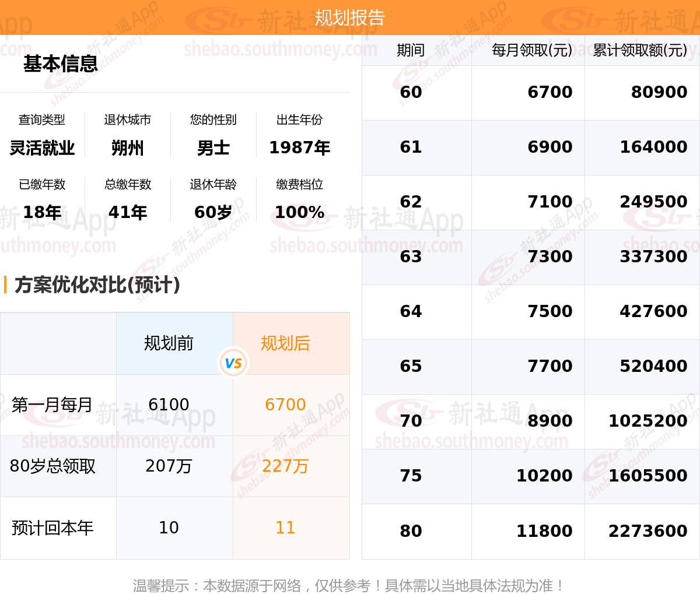This screenshot has height=594, width=700.
Task: Click the 预计回本年 row label
Action: 52,528
